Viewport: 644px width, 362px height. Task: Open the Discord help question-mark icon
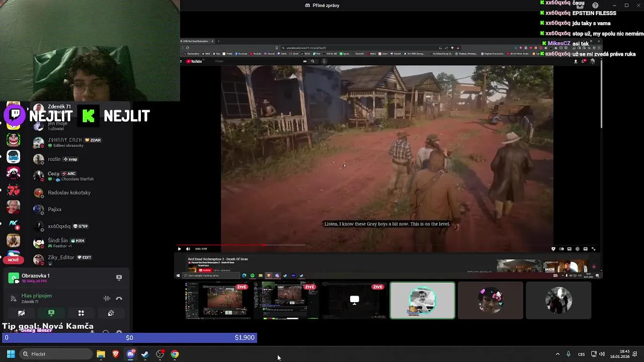coord(596,6)
